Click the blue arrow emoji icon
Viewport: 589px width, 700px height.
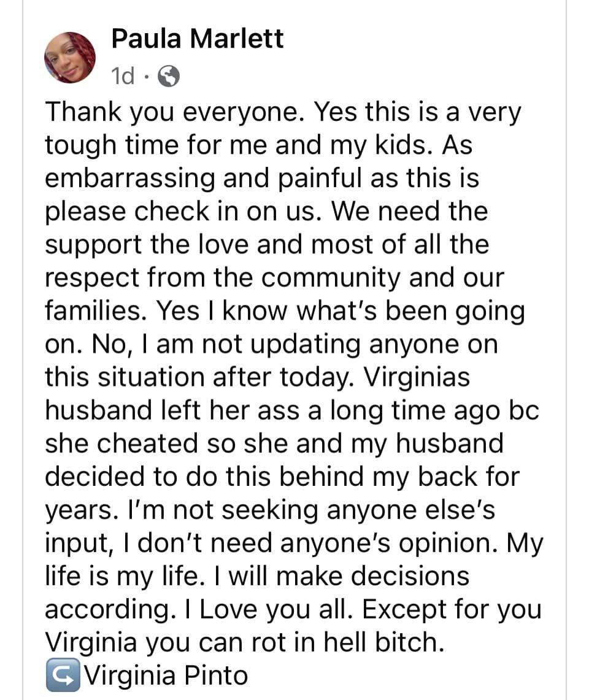tap(63, 675)
